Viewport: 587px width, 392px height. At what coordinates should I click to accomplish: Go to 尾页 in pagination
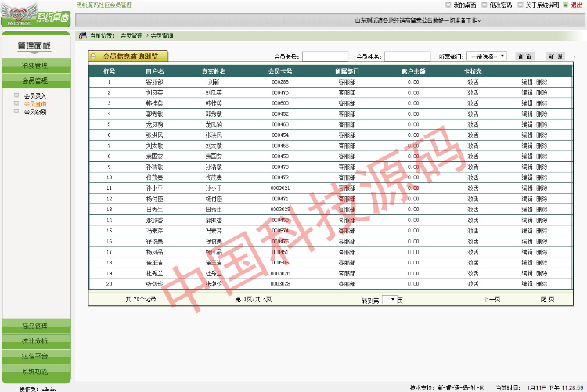(x=547, y=299)
